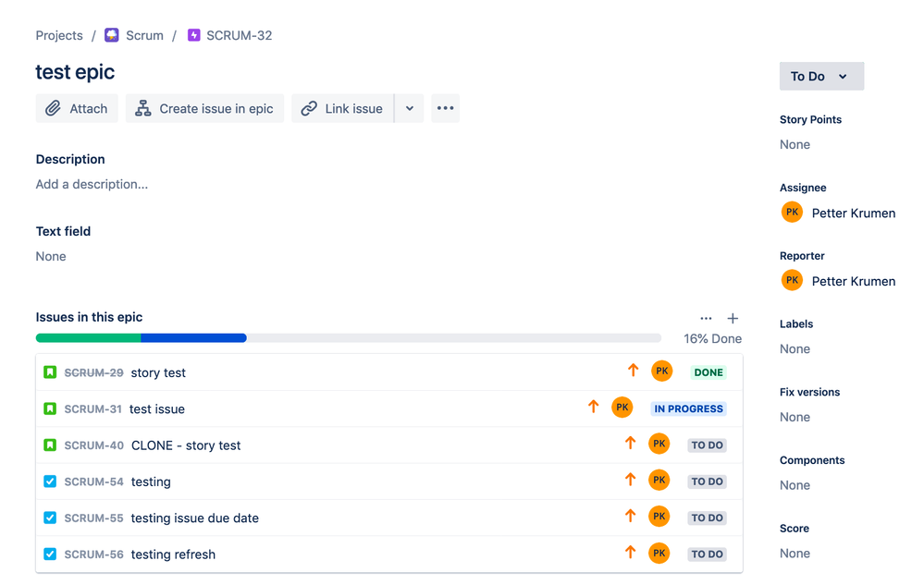This screenshot has width=924, height=585.
Task: Edit the Story Points None value
Action: [x=795, y=144]
